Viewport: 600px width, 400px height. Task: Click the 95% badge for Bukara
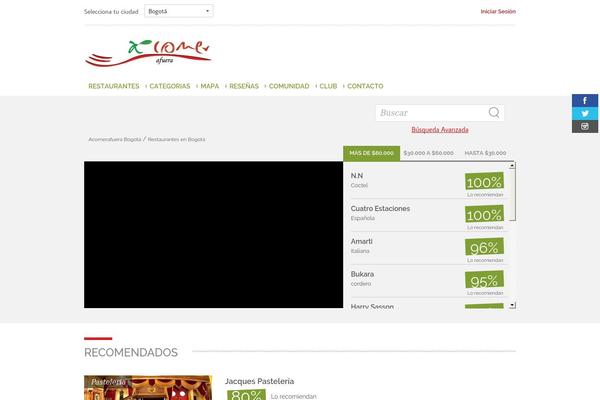(484, 280)
